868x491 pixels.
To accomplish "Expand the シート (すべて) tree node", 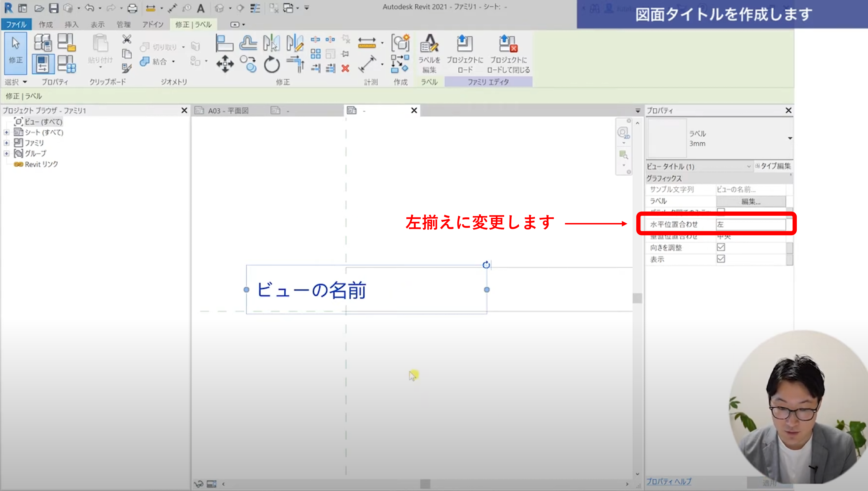I will pos(6,132).
